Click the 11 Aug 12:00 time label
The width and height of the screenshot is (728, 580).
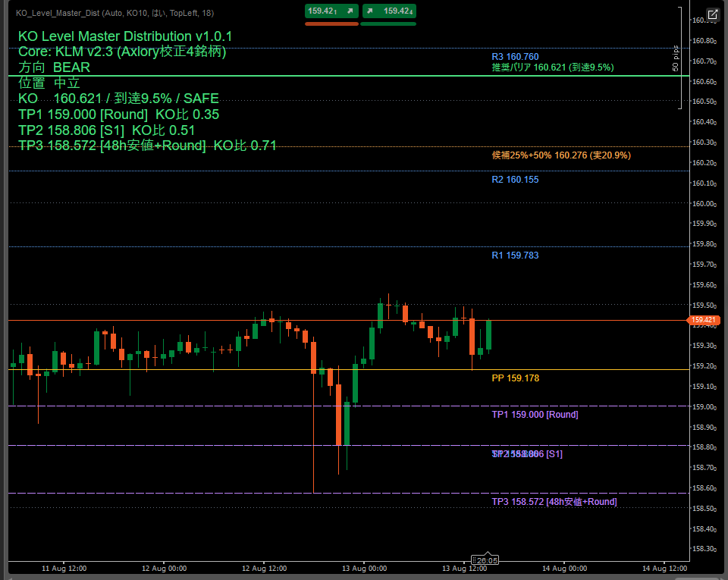click(x=64, y=569)
